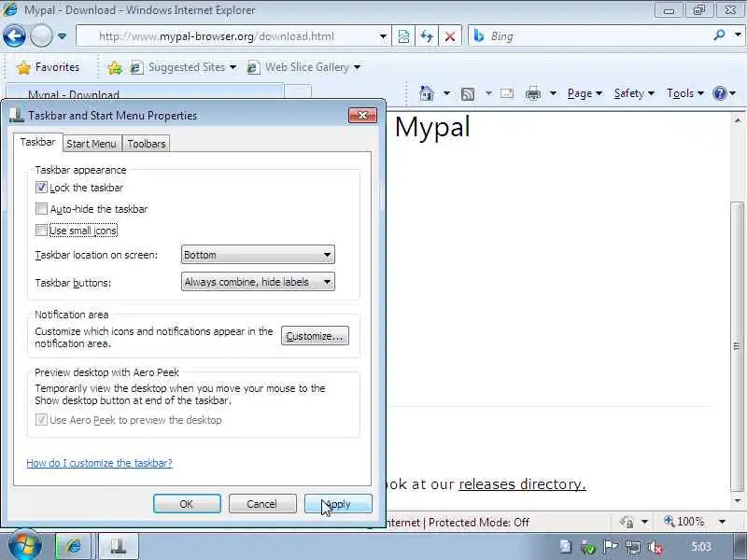Click the Read Mail envelope icon
Viewport: 747px width, 560px height.
coord(507,93)
